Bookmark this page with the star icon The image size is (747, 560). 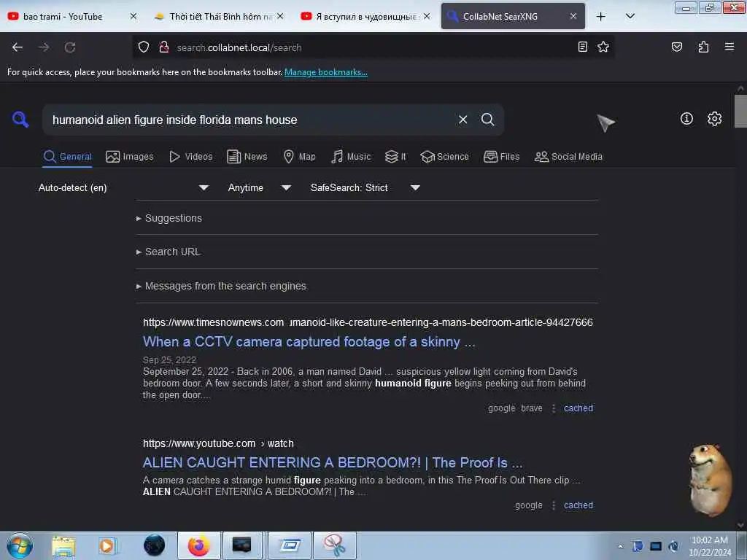pyautogui.click(x=603, y=47)
